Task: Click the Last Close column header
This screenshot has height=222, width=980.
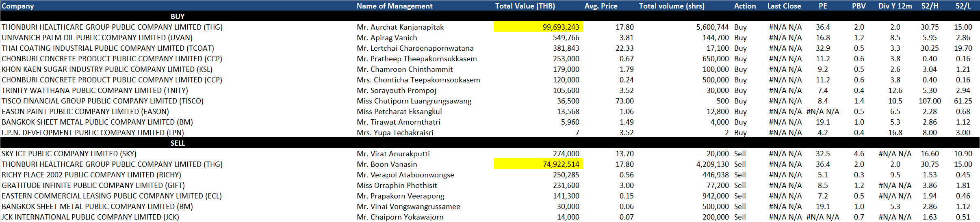Action: (x=784, y=6)
